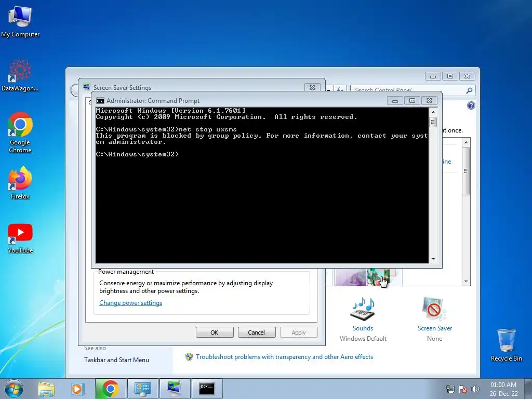The width and height of the screenshot is (532, 399).
Task: Open Windows Explorer from the taskbar
Action: coord(46,389)
